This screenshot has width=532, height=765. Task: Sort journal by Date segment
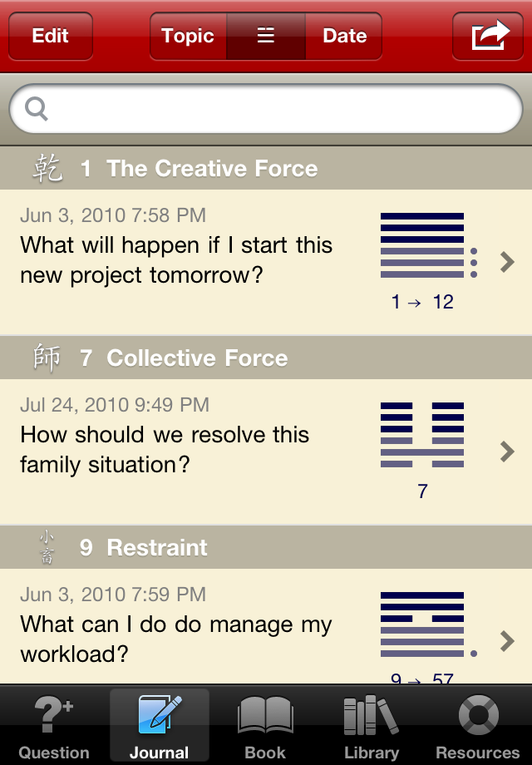pyautogui.click(x=344, y=36)
